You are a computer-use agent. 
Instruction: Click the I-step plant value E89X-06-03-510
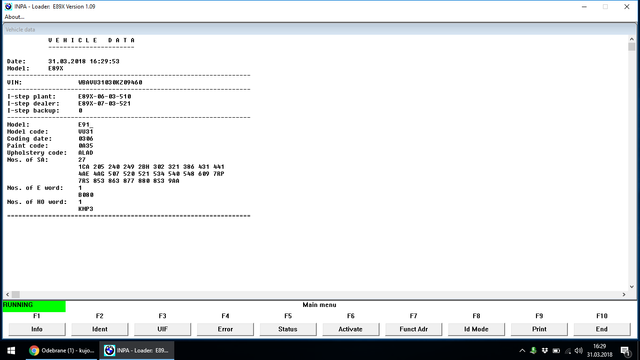[x=104, y=97]
